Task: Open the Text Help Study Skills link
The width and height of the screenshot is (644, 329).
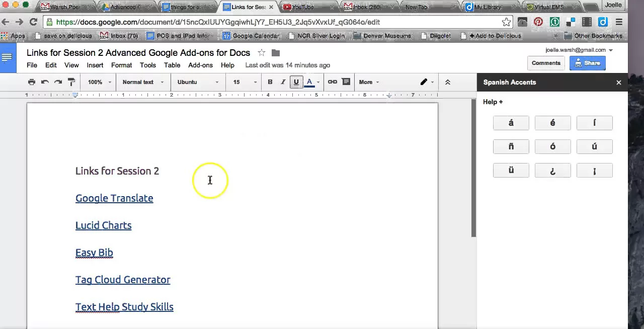Action: (x=124, y=307)
